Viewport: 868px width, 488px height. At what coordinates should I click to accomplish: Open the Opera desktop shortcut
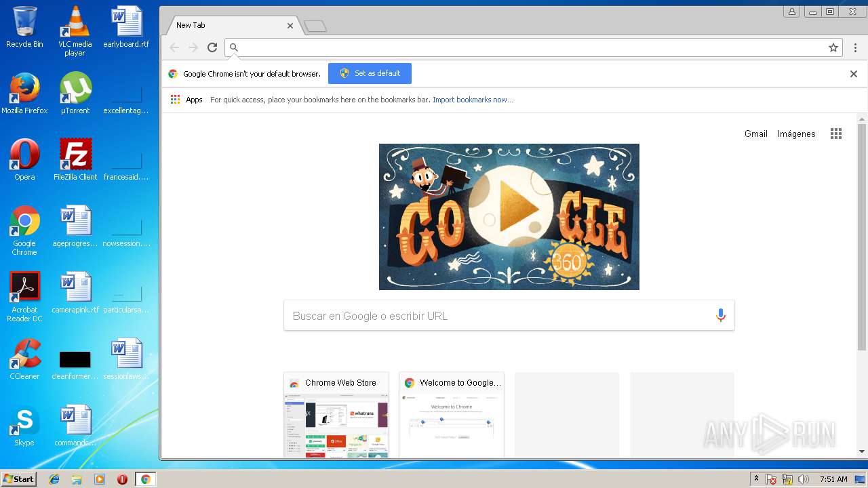[x=24, y=160]
